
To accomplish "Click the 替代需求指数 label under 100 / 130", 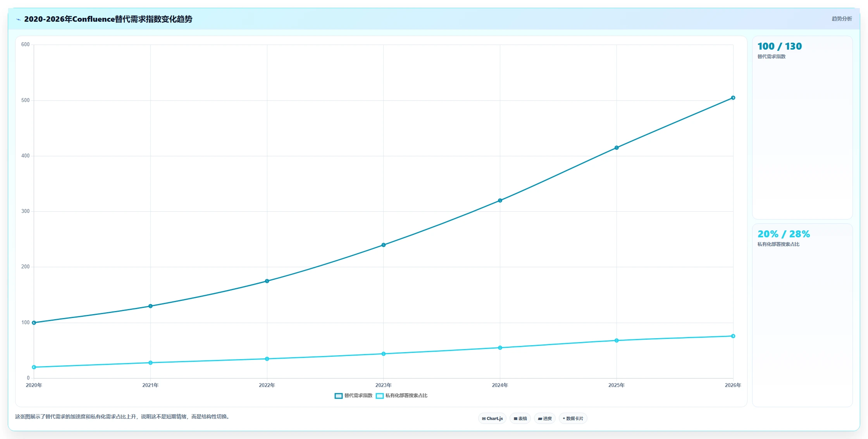I will point(772,57).
